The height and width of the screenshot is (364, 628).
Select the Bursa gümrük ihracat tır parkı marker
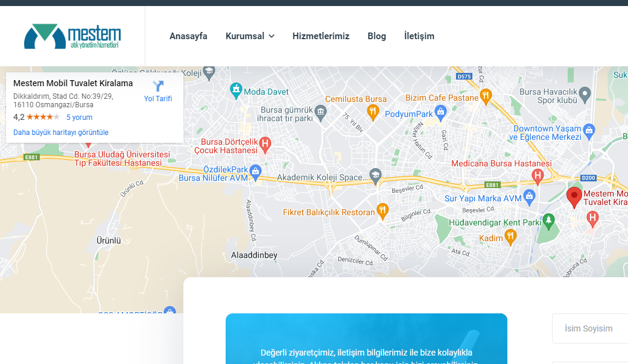[320, 113]
